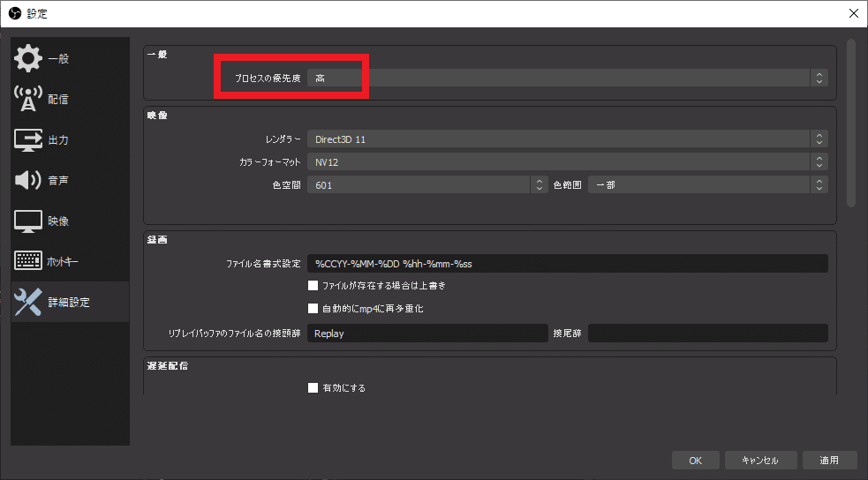Open the ホットキー keyboard icon
Viewport: 868px width, 480px height.
tap(27, 261)
